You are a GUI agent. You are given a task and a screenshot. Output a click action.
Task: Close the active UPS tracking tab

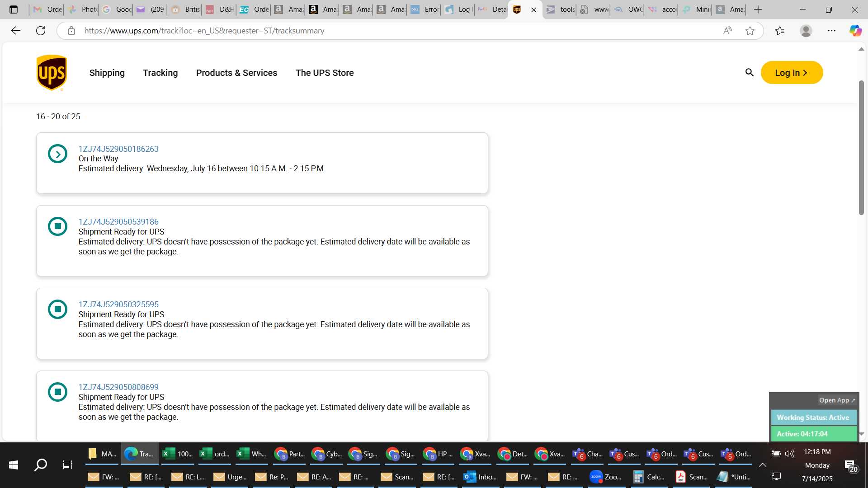point(533,9)
